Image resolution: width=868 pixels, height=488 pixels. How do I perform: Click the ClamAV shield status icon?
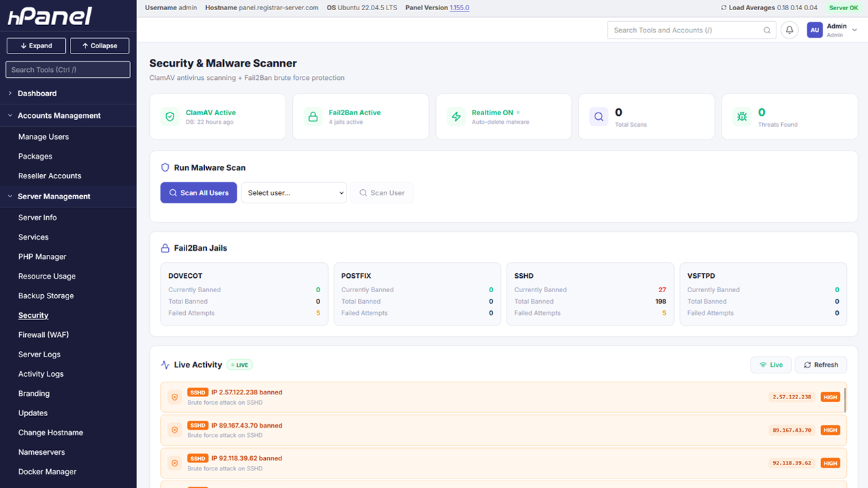point(170,117)
